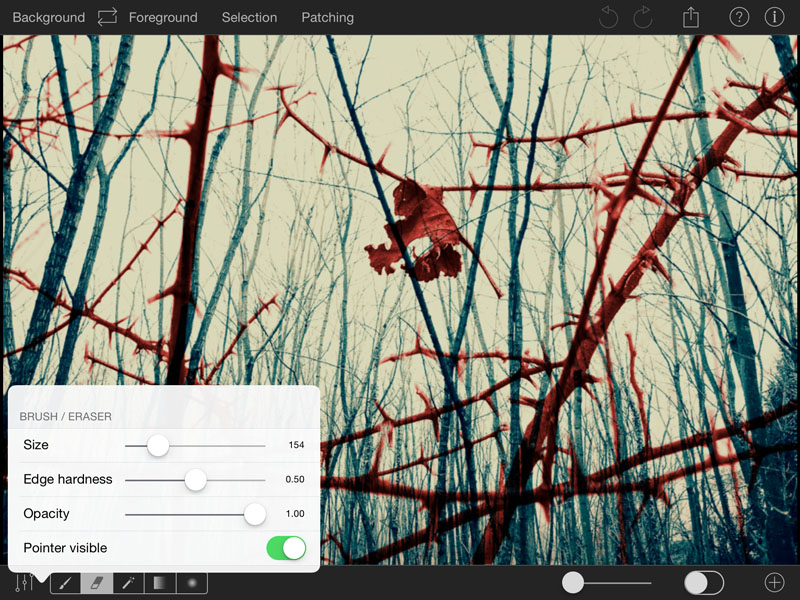Swap Background and Foreground layers
The width and height of the screenshot is (800, 600).
(107, 17)
